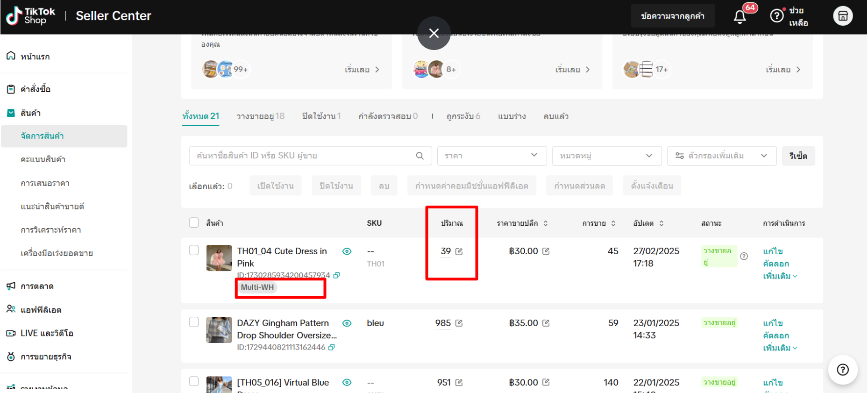Switch to ถูกระงับ 6 tab
The height and width of the screenshot is (393, 868).
click(x=463, y=116)
